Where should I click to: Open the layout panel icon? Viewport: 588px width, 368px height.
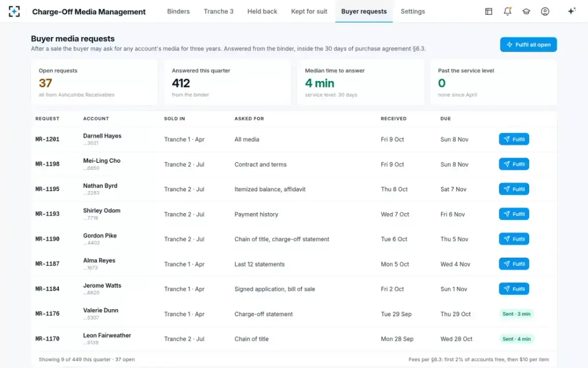pyautogui.click(x=489, y=11)
